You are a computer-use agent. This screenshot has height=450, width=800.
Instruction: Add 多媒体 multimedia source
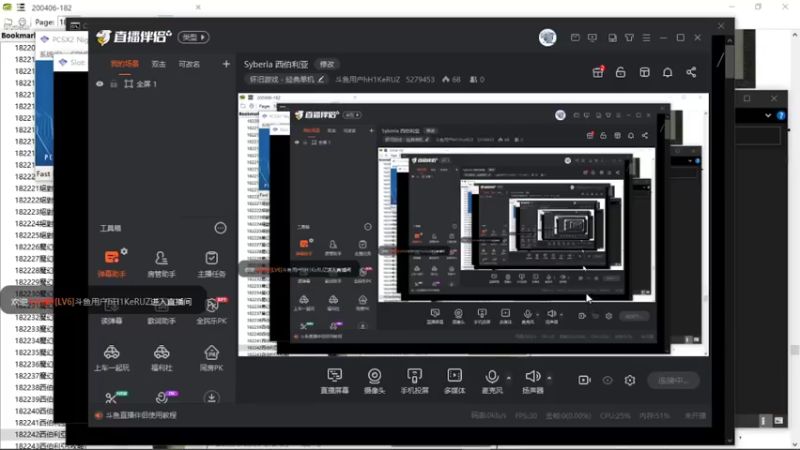click(454, 381)
